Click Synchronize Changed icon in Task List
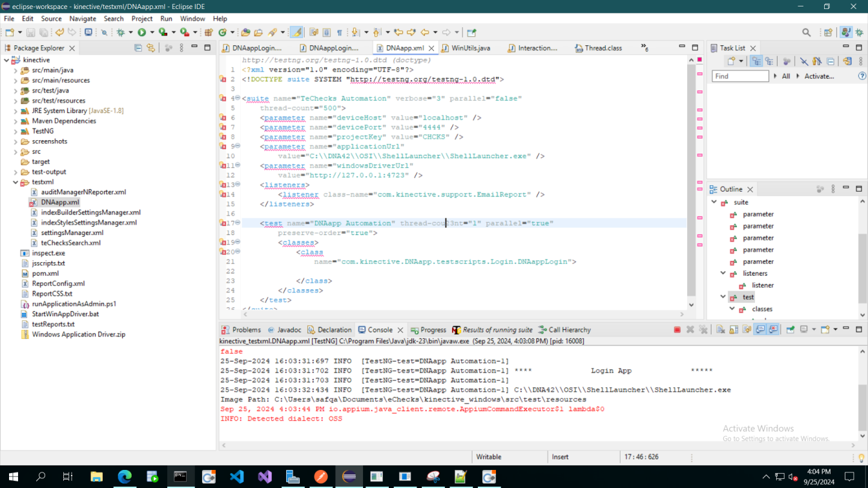Viewport: 868px width, 488px height. pos(847,61)
